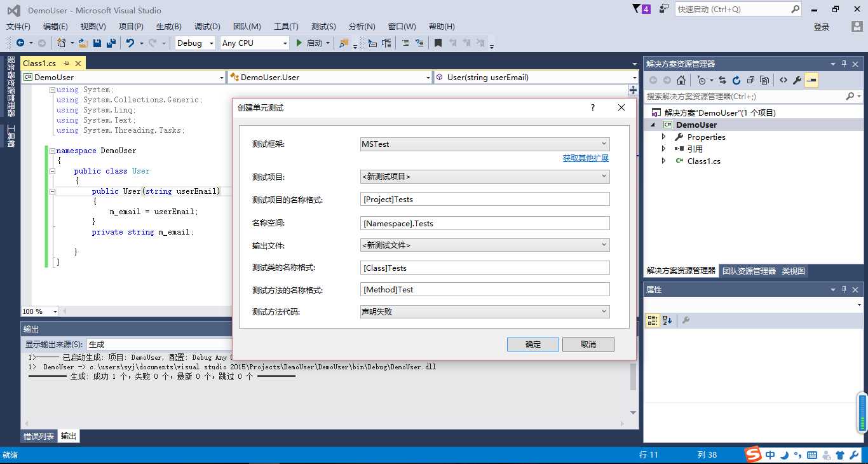Toggle Preview Selected Items highlighted icon
The width and height of the screenshot is (868, 464).
tap(811, 80)
